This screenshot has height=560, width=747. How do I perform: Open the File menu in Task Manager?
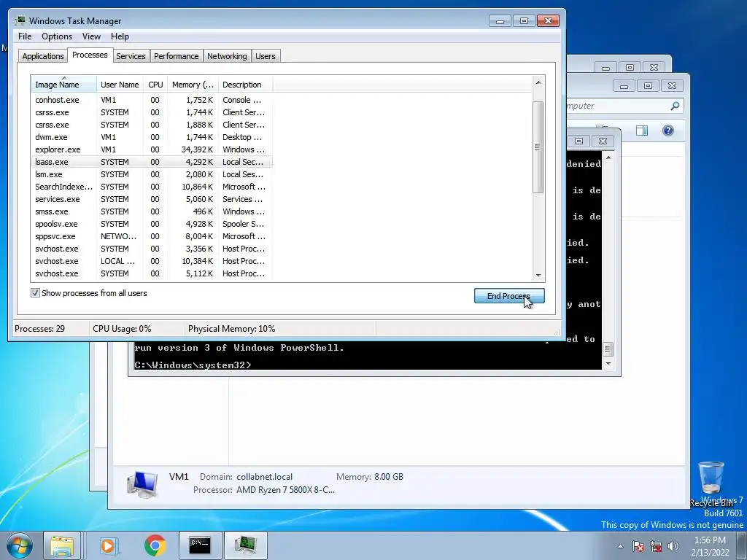[25, 36]
